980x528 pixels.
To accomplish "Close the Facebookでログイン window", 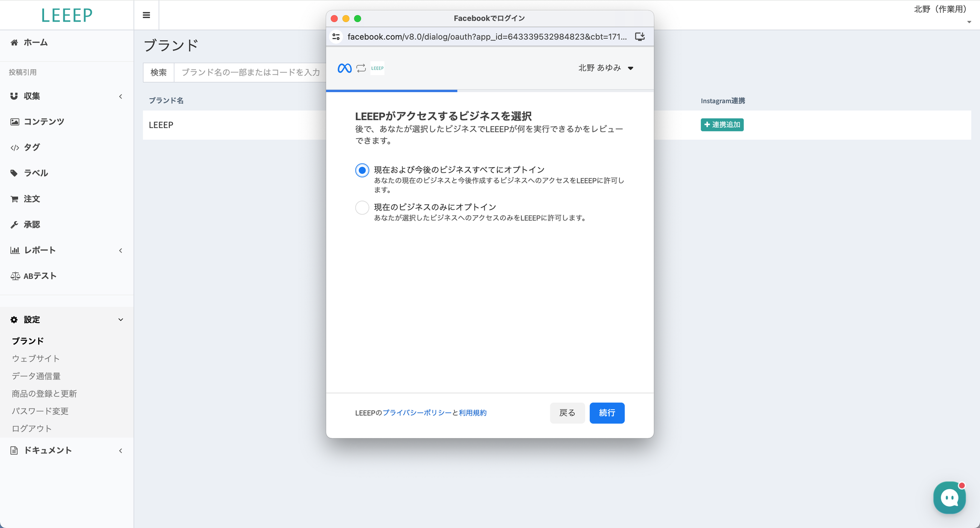I will (x=334, y=19).
